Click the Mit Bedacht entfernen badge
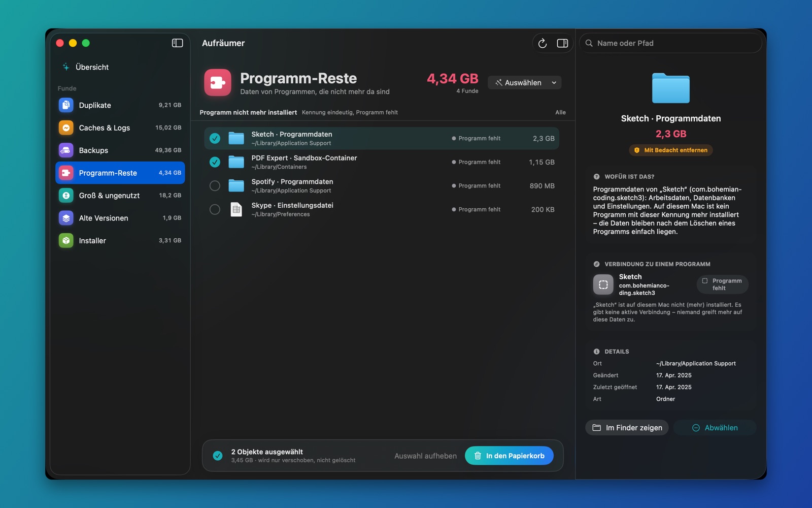The image size is (812, 508). tap(671, 150)
